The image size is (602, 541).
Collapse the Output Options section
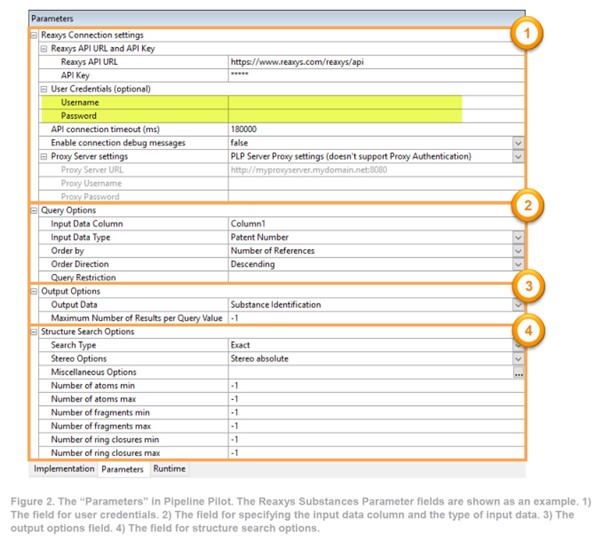pyautogui.click(x=34, y=291)
